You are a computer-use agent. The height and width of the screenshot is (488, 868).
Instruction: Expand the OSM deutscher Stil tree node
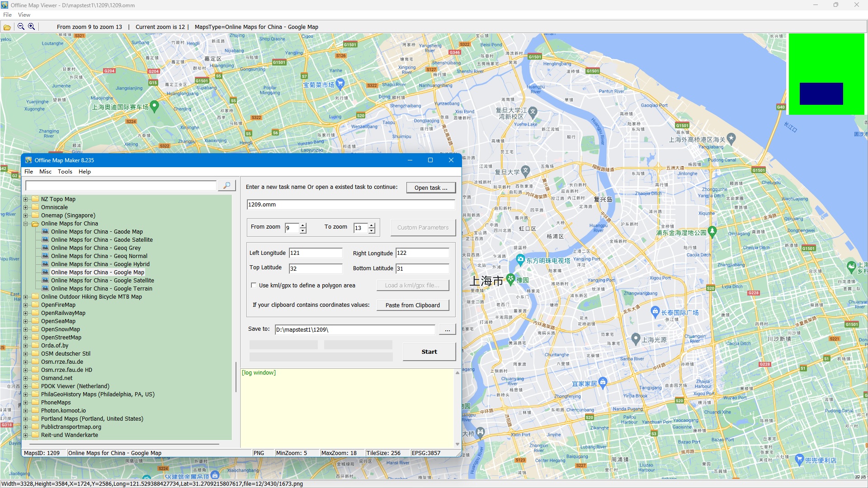26,354
